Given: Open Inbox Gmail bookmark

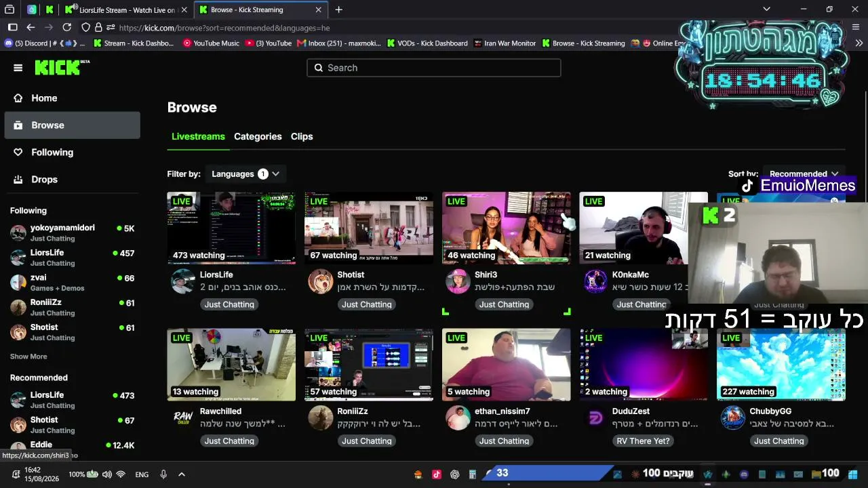Looking at the screenshot, I should point(339,43).
